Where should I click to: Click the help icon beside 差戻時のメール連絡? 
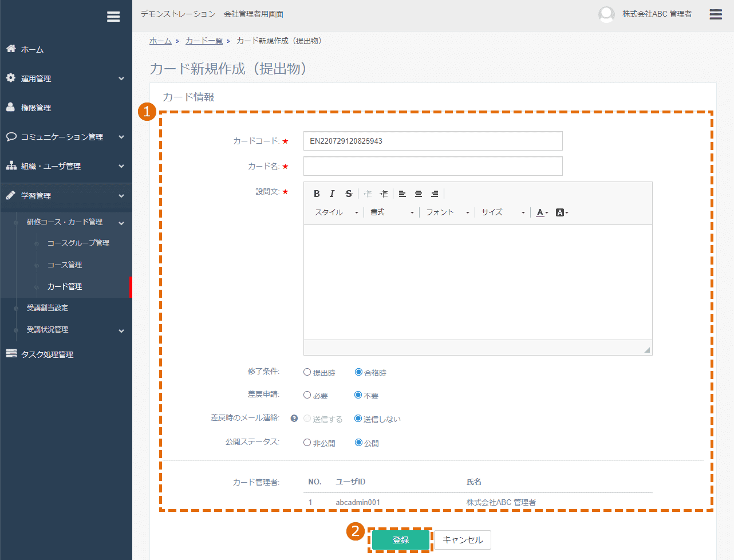coord(294,419)
